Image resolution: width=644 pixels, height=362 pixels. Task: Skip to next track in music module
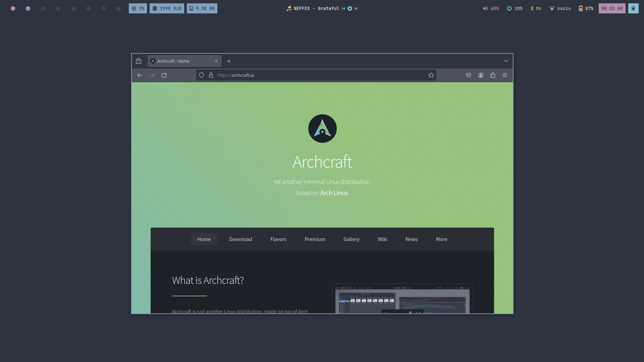pyautogui.click(x=356, y=9)
